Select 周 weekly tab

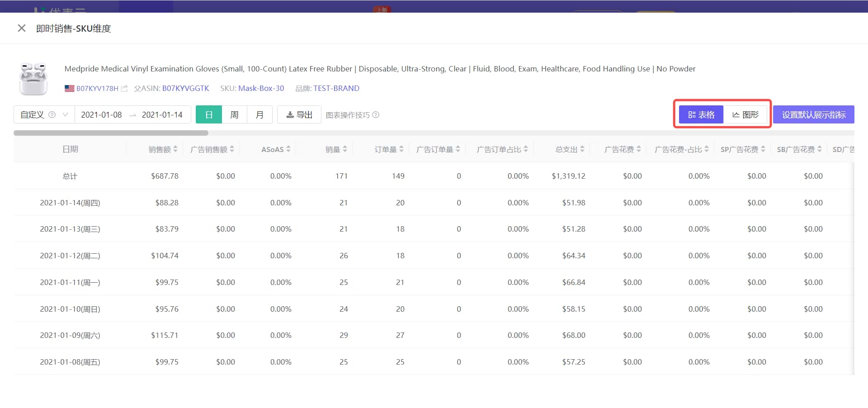point(234,115)
